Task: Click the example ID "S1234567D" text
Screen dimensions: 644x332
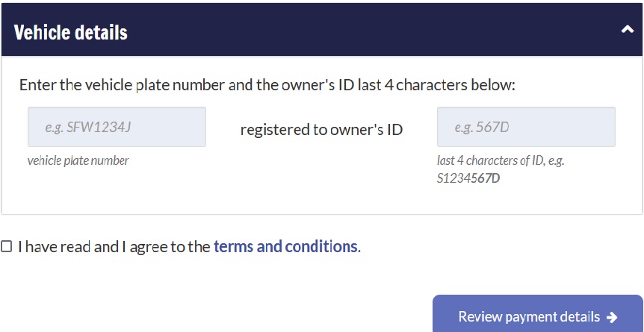Action: coord(468,179)
